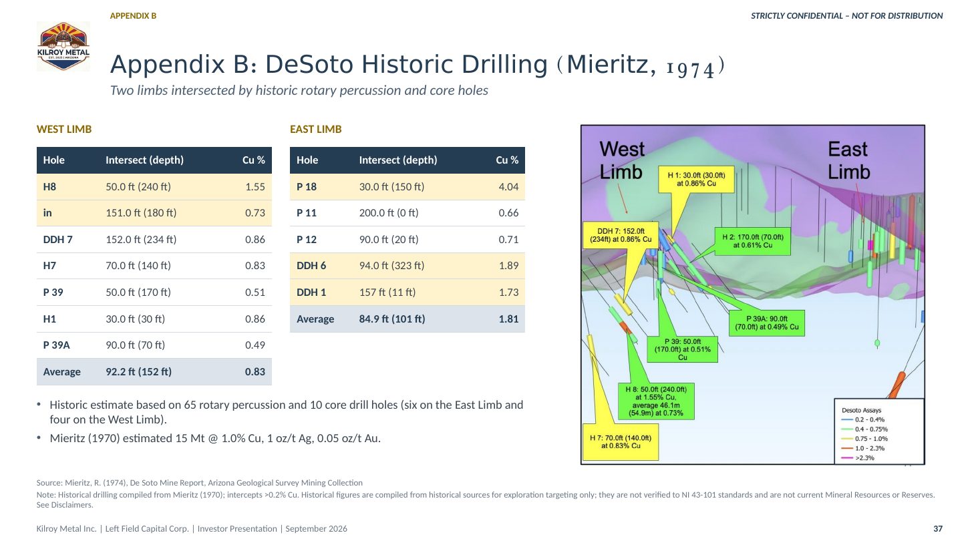Click East Limb average Cu value 1.81

click(x=508, y=319)
